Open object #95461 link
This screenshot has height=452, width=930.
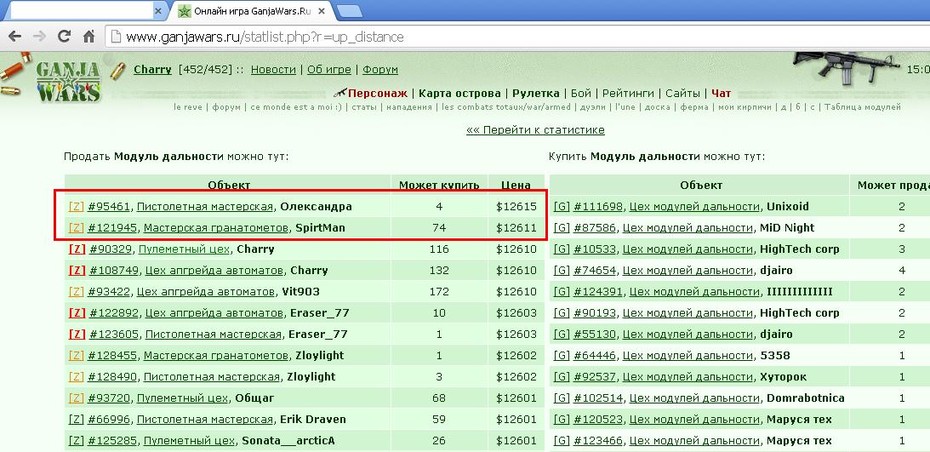[109, 206]
